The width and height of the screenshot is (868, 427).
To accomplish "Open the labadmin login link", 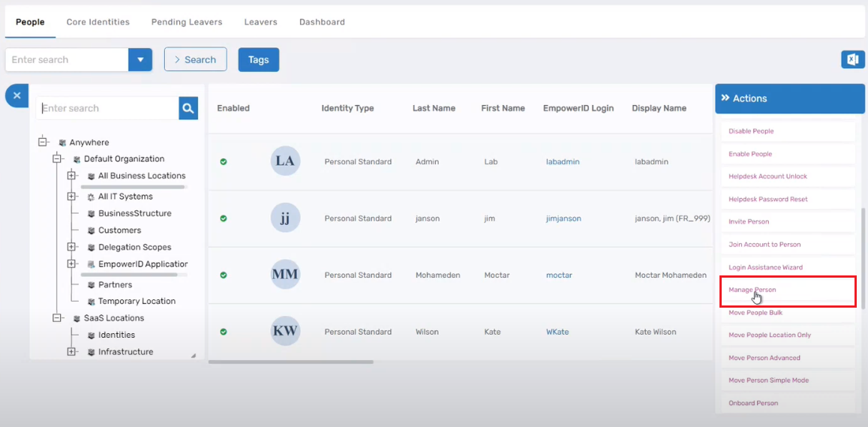I will [563, 161].
